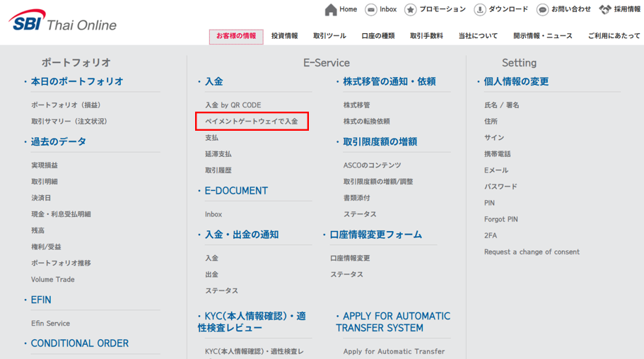Image resolution: width=644 pixels, height=359 pixels.
Task: Open CONDITIONAL ORDER heading link
Action: (x=80, y=343)
